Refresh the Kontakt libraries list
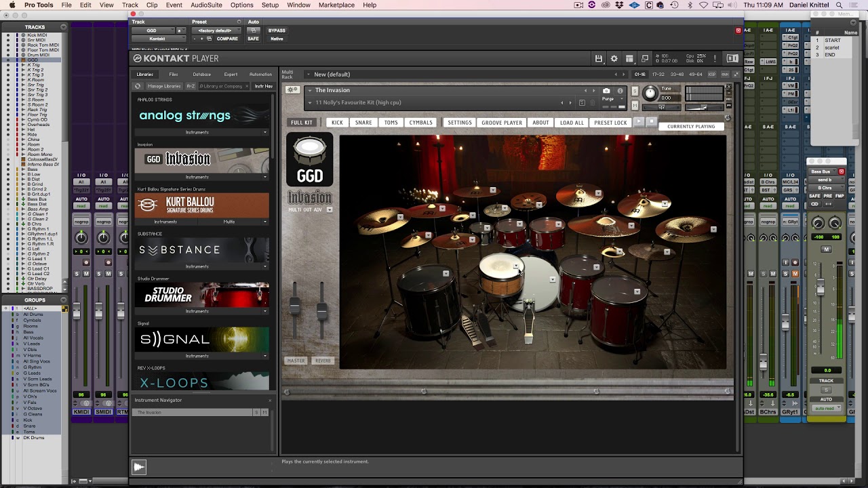 coord(138,86)
